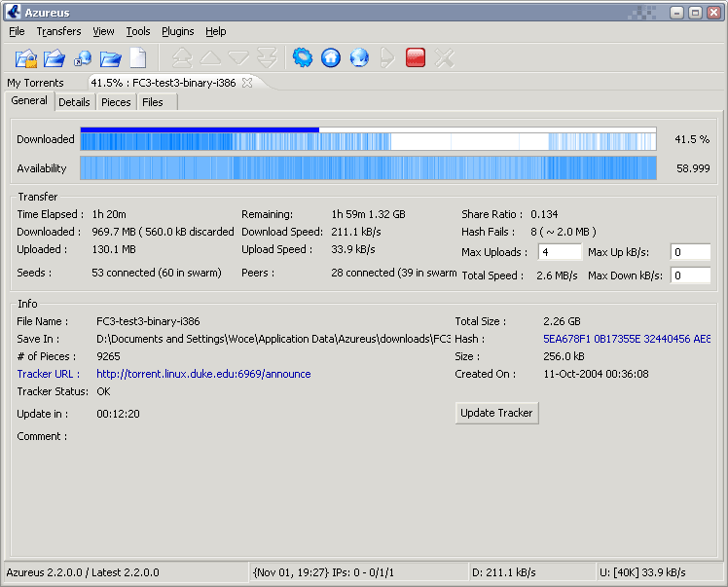Click the Tracker Status OK text
728x587 pixels.
click(103, 391)
